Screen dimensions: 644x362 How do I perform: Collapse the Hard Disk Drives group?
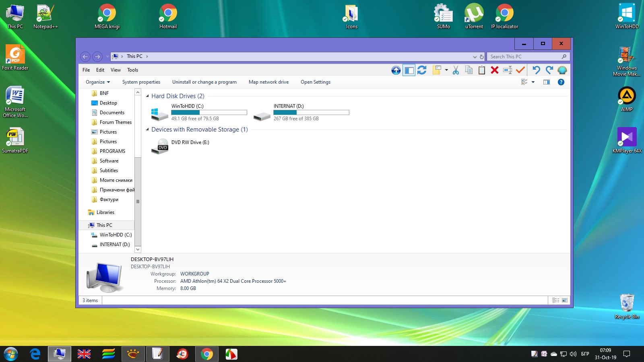147,96
